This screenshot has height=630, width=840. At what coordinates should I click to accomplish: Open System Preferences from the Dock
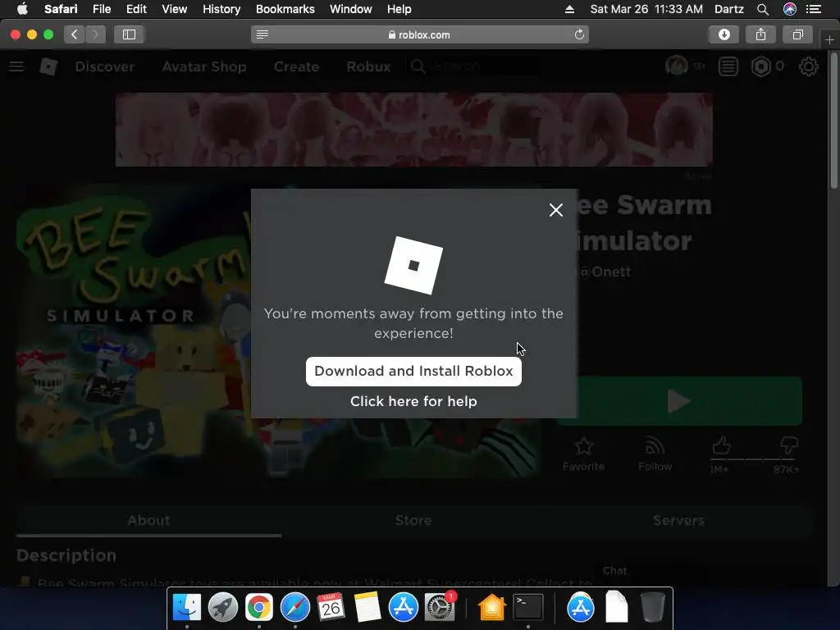click(440, 607)
